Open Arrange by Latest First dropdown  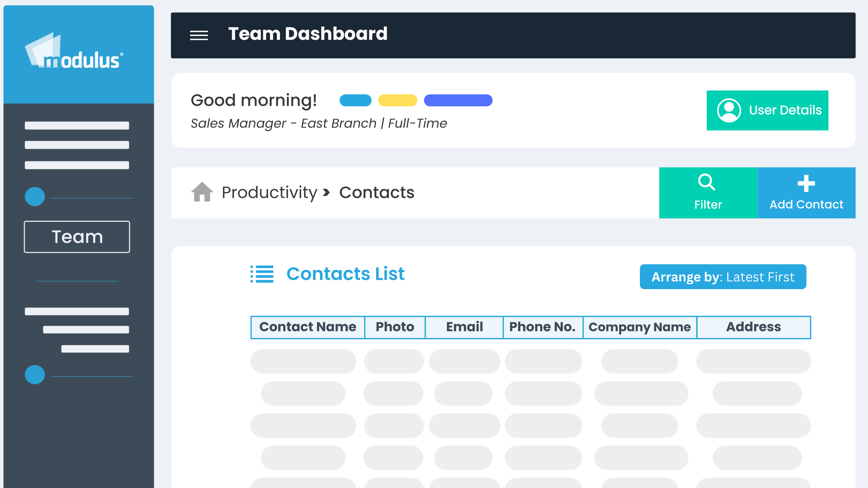point(723,277)
